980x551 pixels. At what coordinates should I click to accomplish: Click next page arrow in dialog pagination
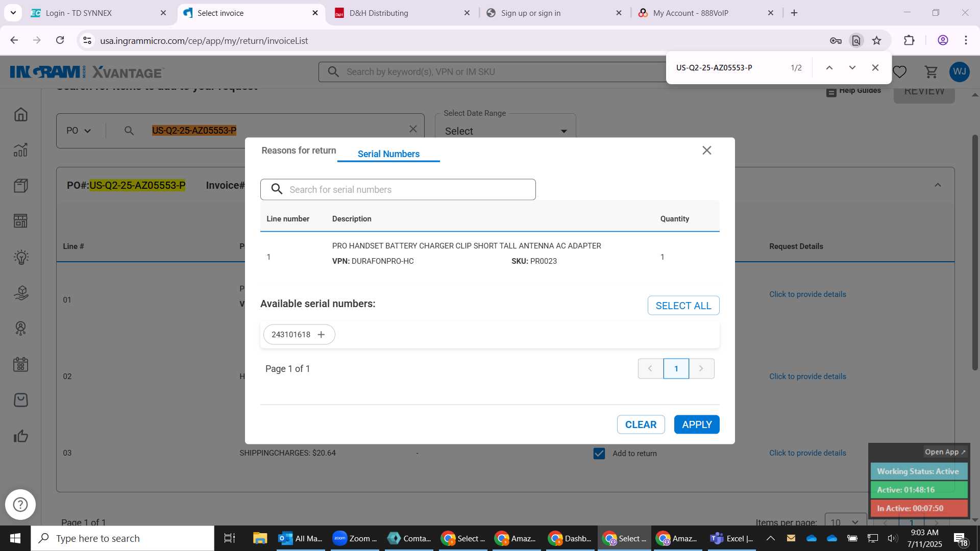701,369
